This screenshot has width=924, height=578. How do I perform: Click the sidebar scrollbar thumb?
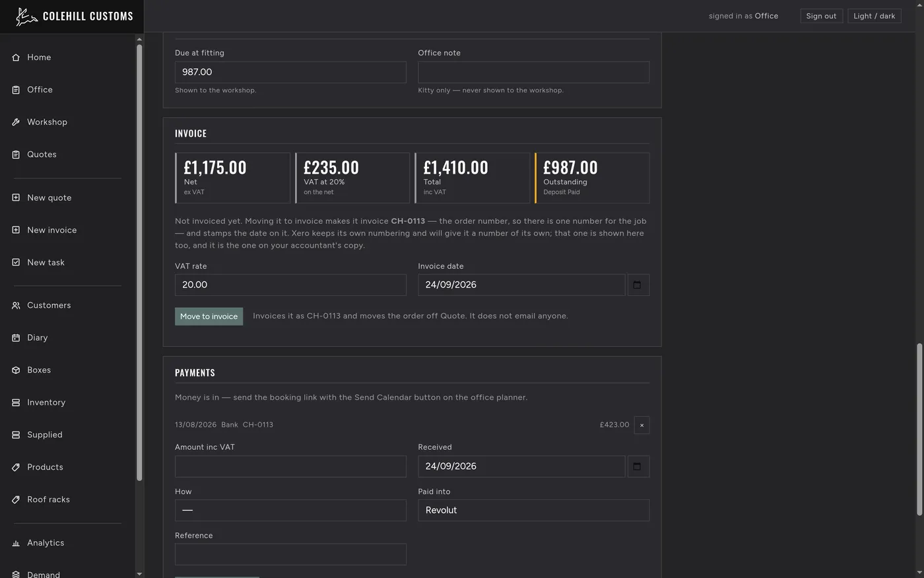[139, 263]
